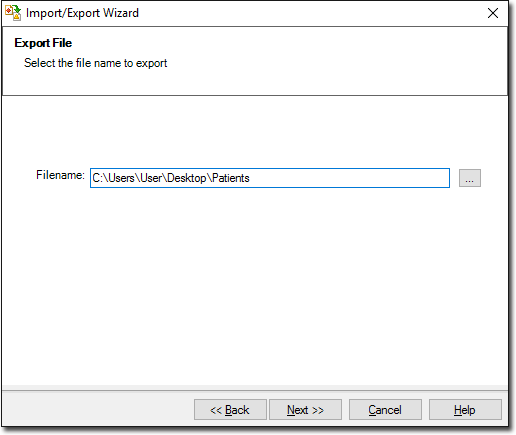
Task: Click the Import/Export Wizard title text
Action: (82, 13)
